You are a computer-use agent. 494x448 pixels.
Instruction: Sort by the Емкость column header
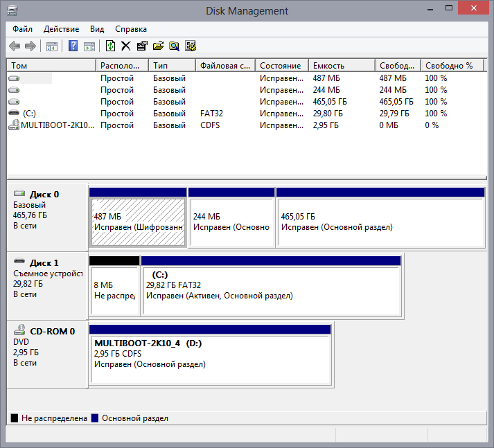tap(342, 66)
